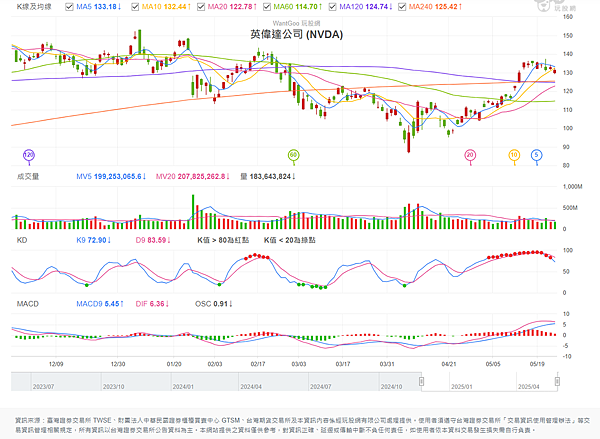Click the K9 72.90 indicator value
This screenshot has width=600, height=439.
94,240
